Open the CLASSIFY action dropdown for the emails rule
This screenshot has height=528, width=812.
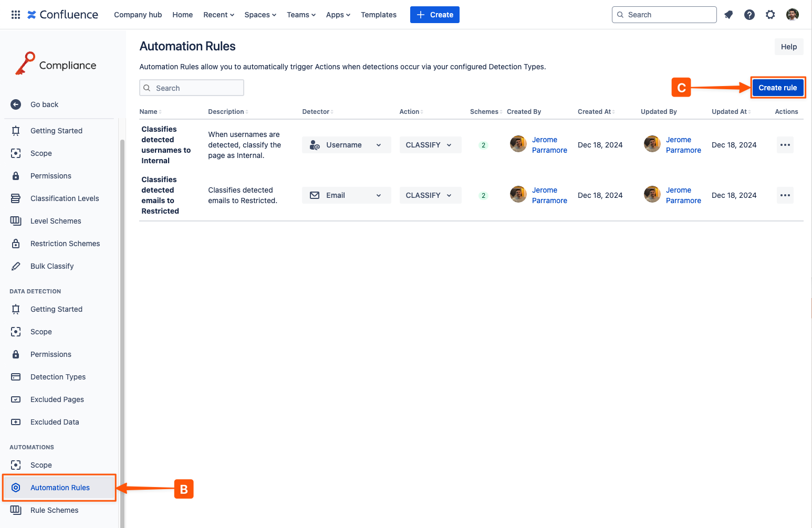[x=430, y=195]
